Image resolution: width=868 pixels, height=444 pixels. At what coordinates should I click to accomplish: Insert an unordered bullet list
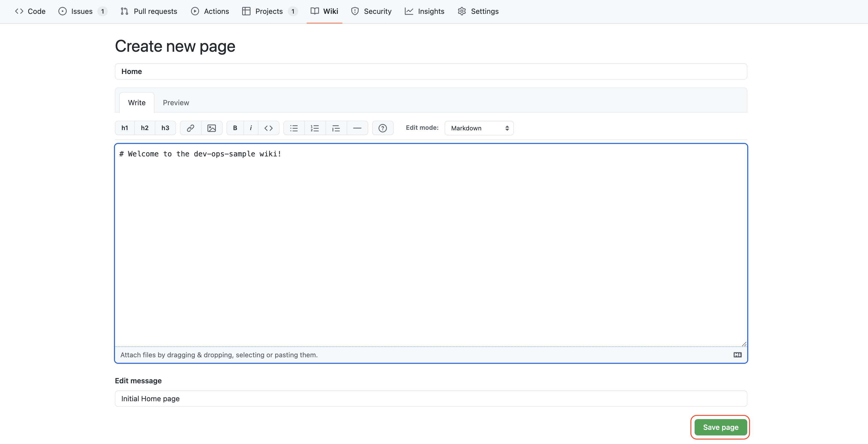[294, 128]
